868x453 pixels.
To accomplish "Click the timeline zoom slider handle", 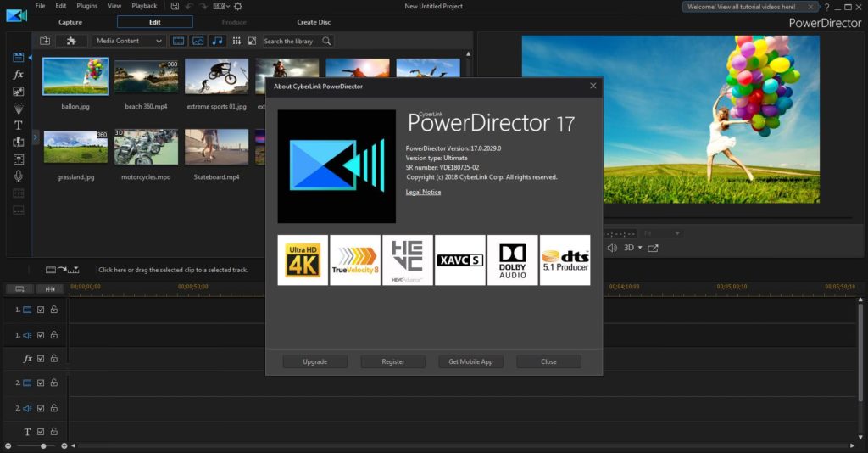I will point(43,445).
